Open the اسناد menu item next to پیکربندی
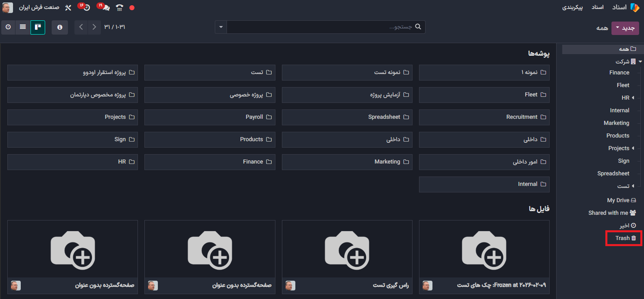 point(598,7)
